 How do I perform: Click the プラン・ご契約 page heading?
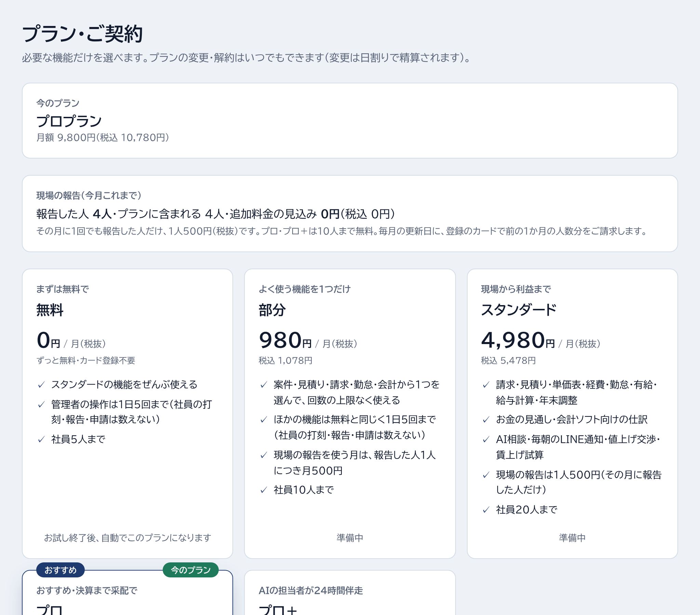(x=82, y=34)
